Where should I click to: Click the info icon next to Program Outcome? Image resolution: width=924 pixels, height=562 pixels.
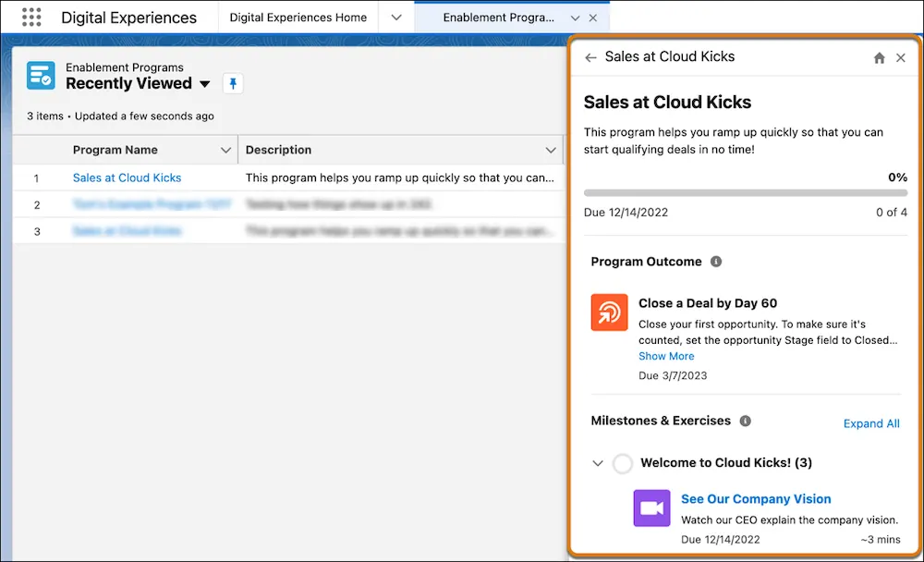(x=715, y=261)
